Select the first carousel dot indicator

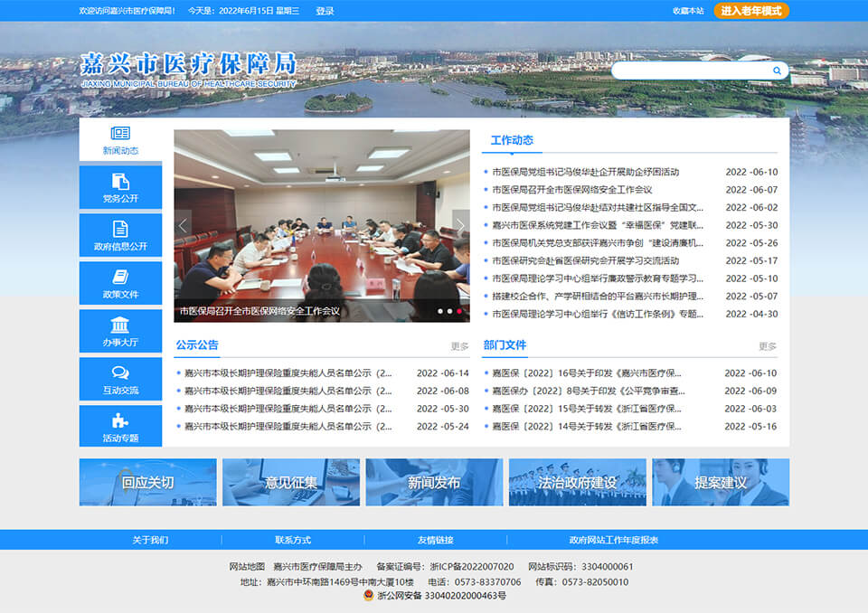[x=439, y=311]
